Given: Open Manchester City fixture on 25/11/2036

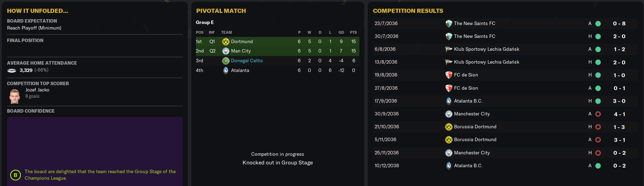Looking at the screenshot, I should [x=472, y=153].
